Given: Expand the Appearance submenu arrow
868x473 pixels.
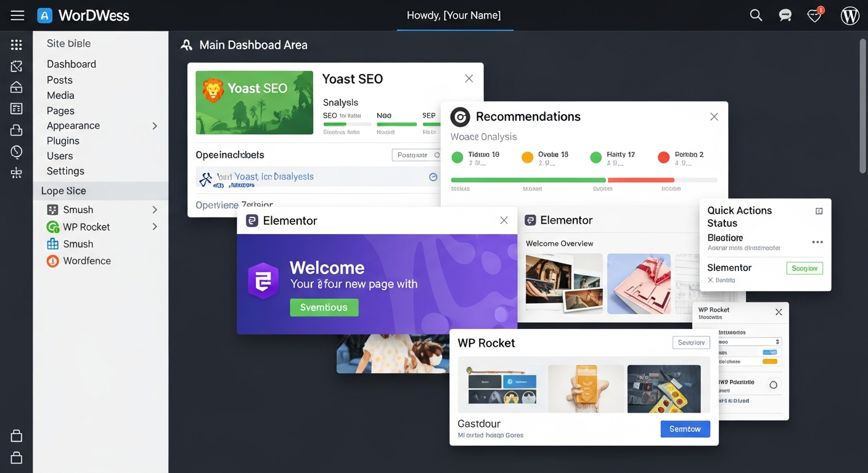Looking at the screenshot, I should (155, 126).
